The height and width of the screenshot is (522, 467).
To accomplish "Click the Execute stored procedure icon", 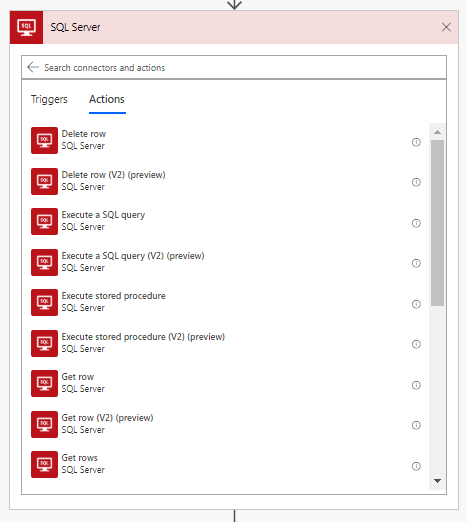I will (x=44, y=302).
